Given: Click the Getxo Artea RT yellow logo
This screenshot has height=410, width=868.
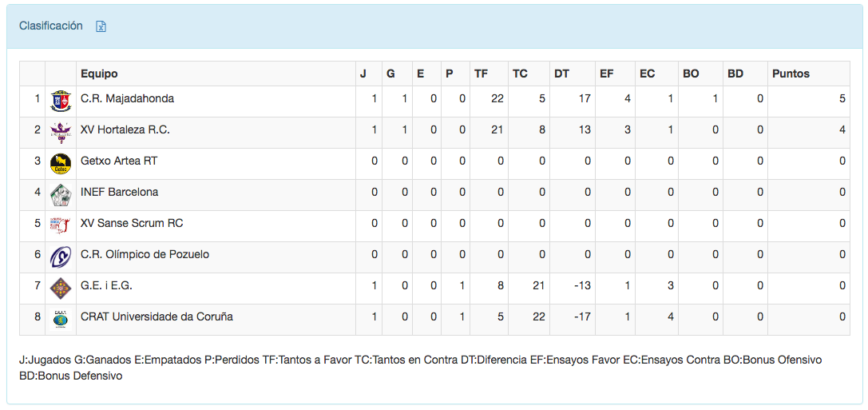Looking at the screenshot, I should (60, 163).
